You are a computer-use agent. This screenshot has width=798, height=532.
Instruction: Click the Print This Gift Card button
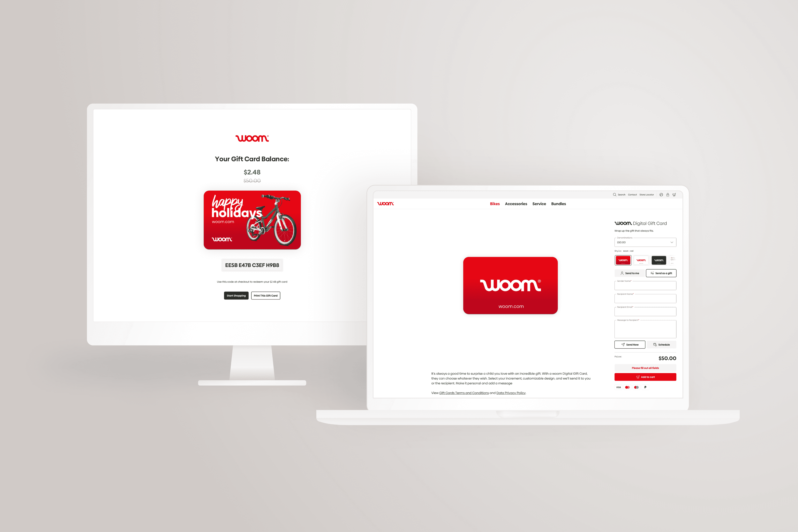(265, 295)
